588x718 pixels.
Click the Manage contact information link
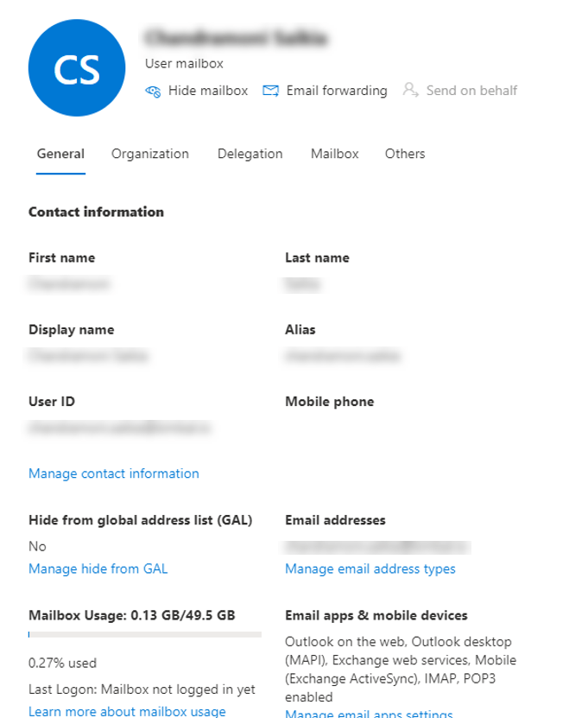pos(114,473)
